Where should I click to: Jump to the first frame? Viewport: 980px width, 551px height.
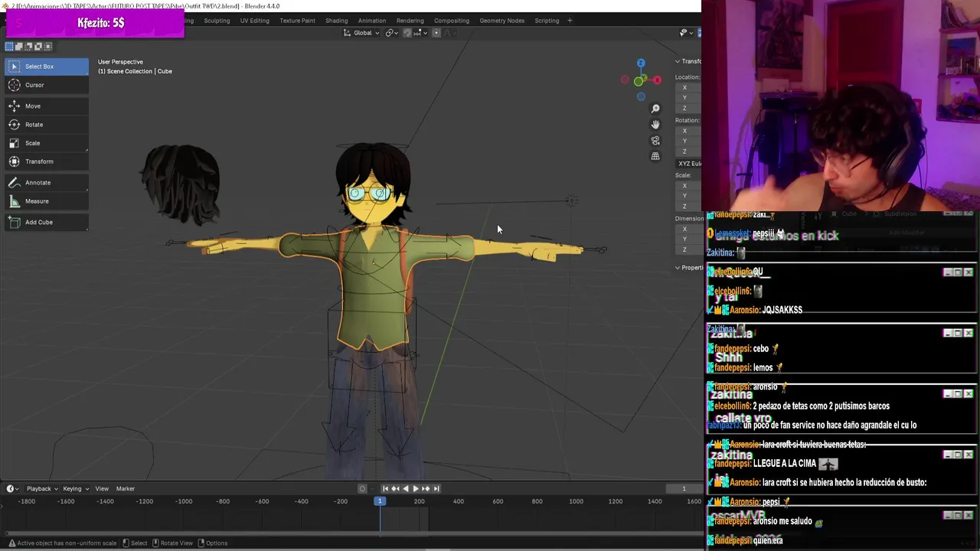point(385,488)
